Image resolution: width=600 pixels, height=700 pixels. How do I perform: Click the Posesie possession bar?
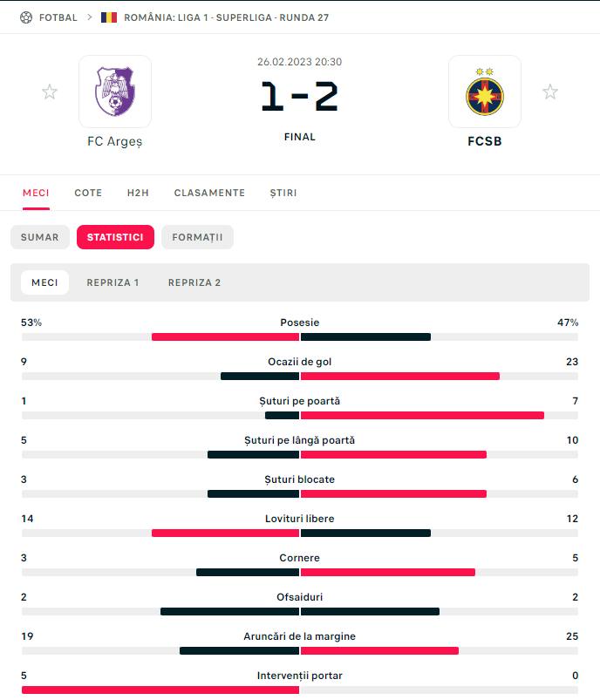tap(300, 336)
